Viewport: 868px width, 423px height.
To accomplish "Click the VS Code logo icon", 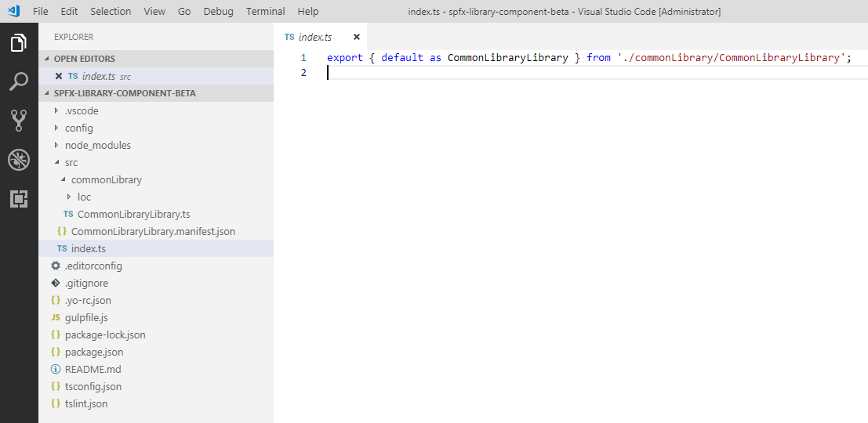I will (13, 11).
